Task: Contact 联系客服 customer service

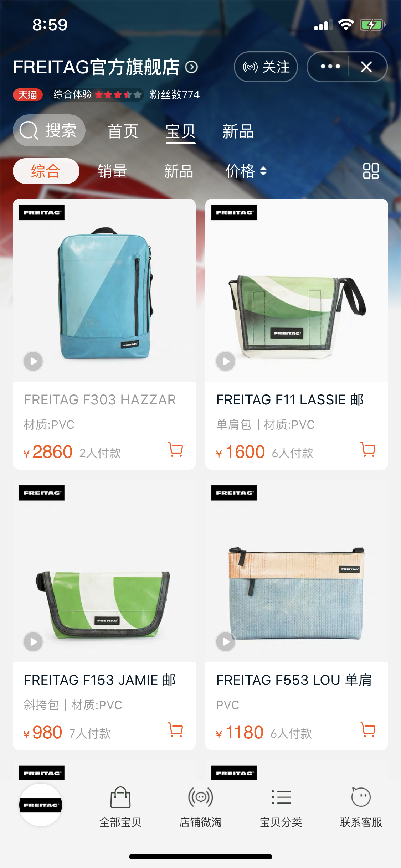Action: (361, 807)
